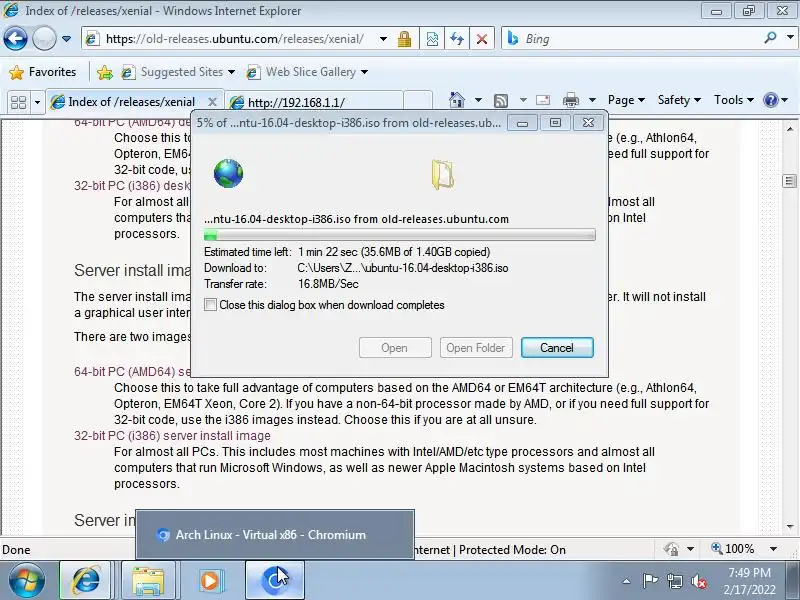Viewport: 800px width, 600px height.
Task: Click the Home icon in command bar
Action: 457,100
